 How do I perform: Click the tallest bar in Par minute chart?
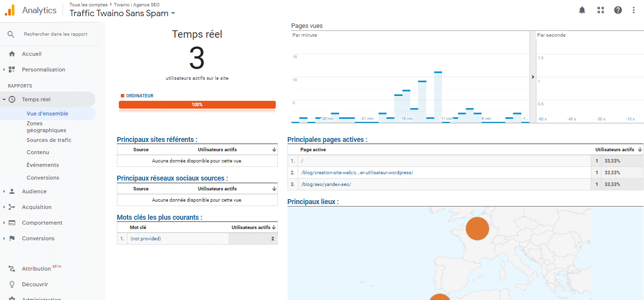click(438, 97)
